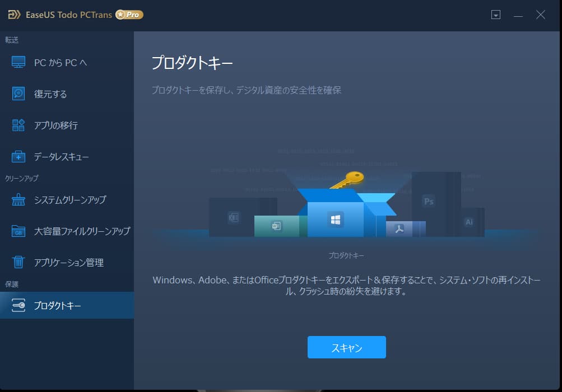This screenshot has width=562, height=392.
Task: Click the Word icon on green box
Action: coord(276,226)
